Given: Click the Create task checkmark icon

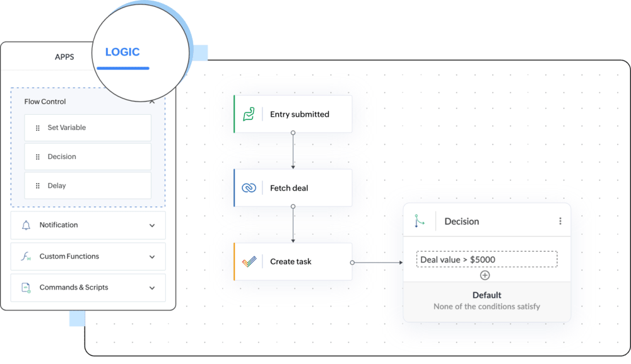Looking at the screenshot, I should click(x=249, y=262).
